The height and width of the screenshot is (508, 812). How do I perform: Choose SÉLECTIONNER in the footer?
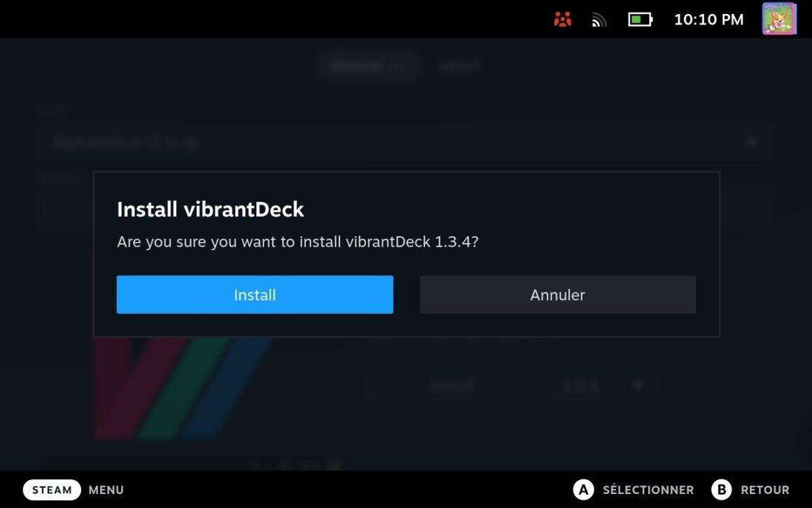point(647,490)
